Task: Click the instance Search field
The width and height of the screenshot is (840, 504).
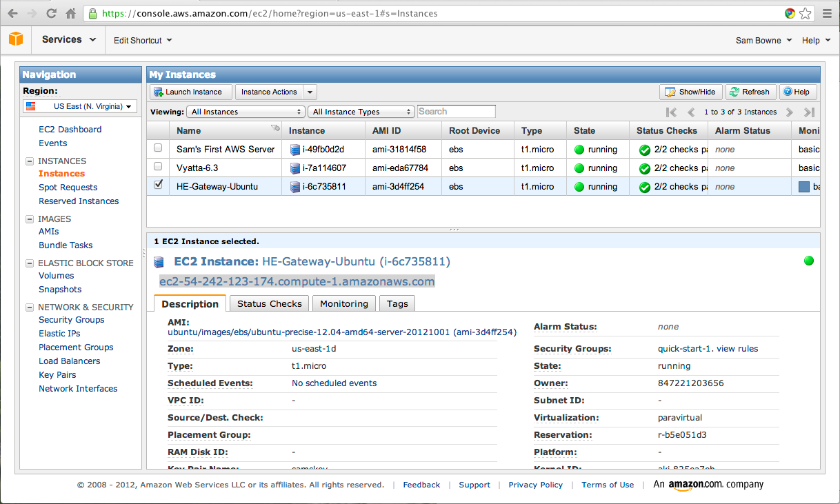Action: [x=456, y=112]
